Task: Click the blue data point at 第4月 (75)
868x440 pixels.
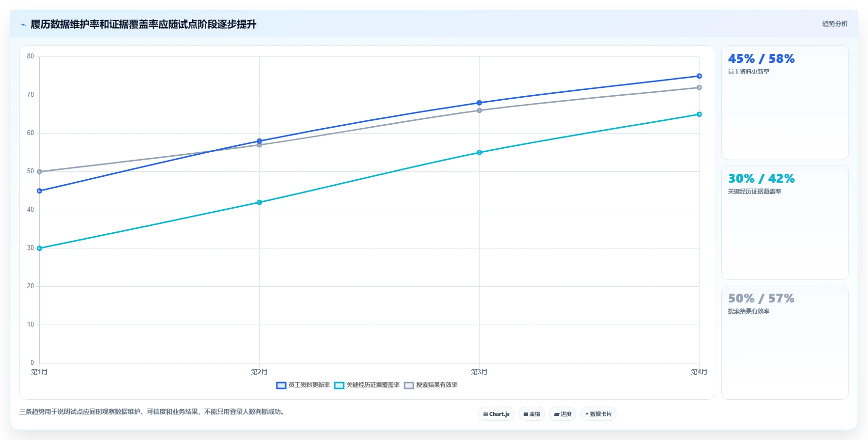Action: 699,76
